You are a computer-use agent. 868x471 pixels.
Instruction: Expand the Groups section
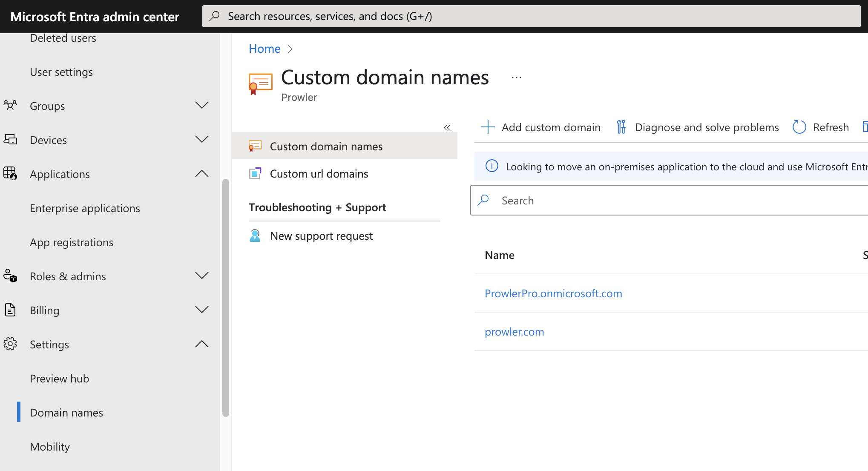click(202, 105)
